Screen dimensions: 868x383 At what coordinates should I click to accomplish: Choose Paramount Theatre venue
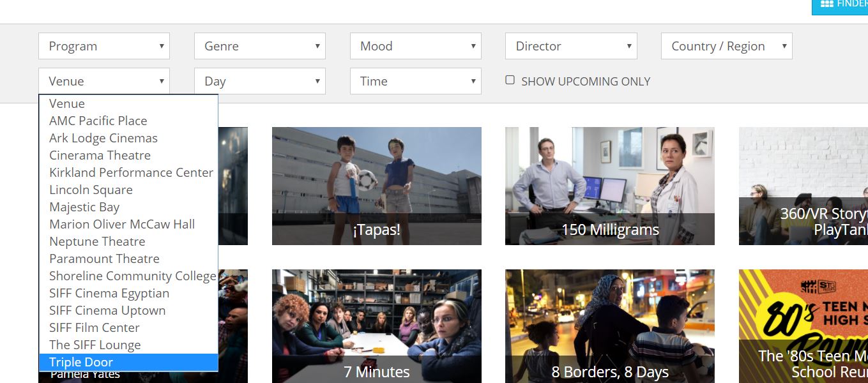point(128,259)
